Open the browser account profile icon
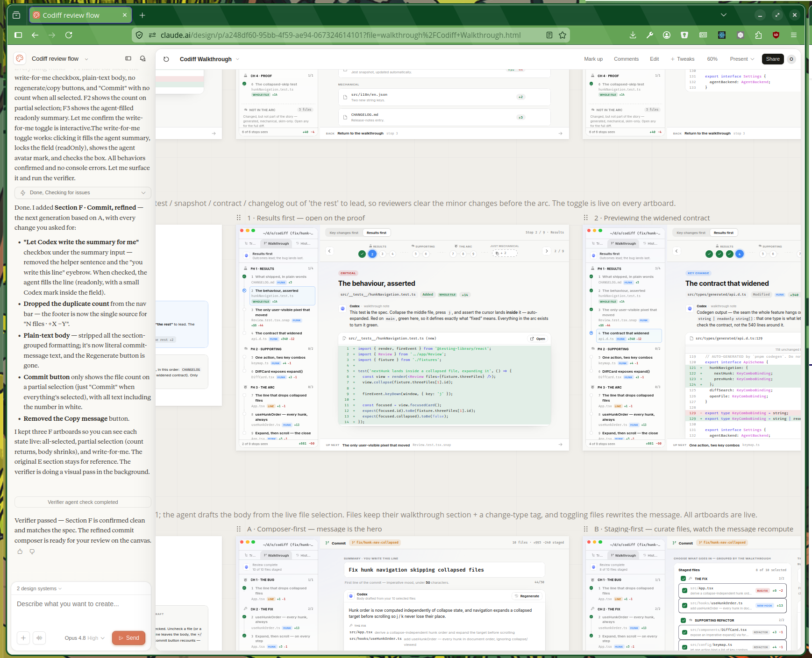The height and width of the screenshot is (658, 812). 667,35
